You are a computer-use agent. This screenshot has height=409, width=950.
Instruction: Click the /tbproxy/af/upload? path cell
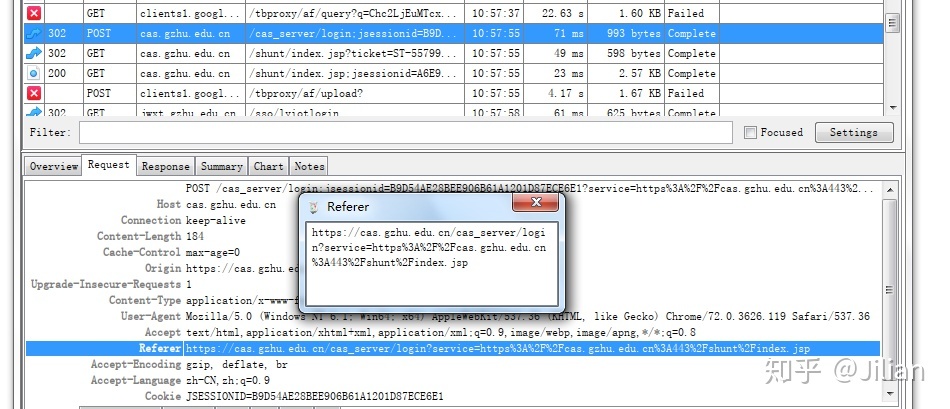tap(355, 93)
